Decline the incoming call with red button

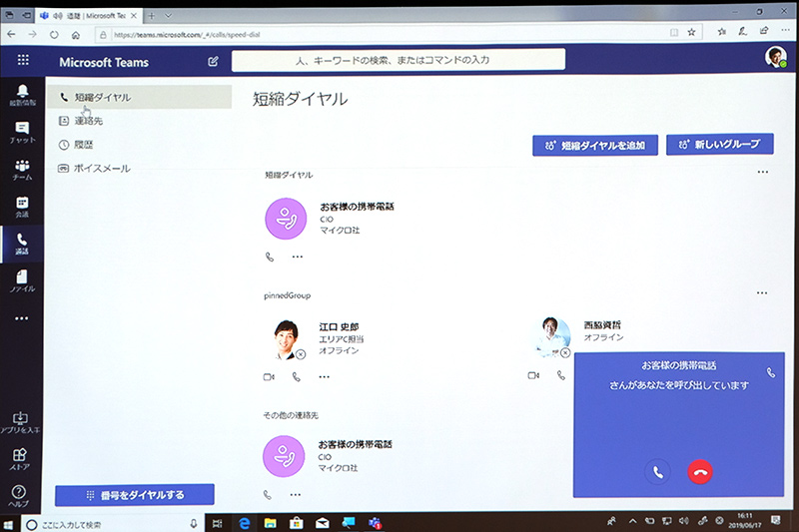(700, 472)
